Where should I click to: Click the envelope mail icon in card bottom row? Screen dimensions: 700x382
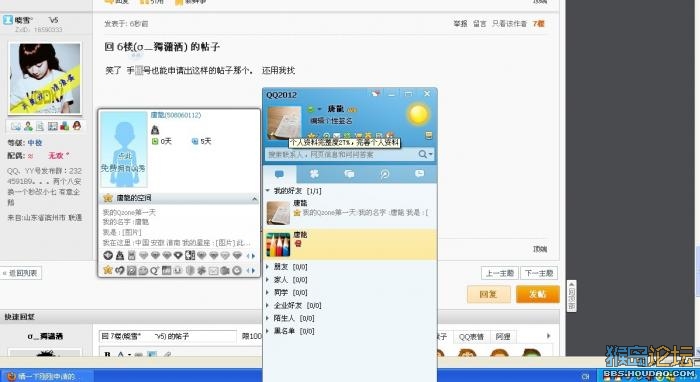click(213, 270)
